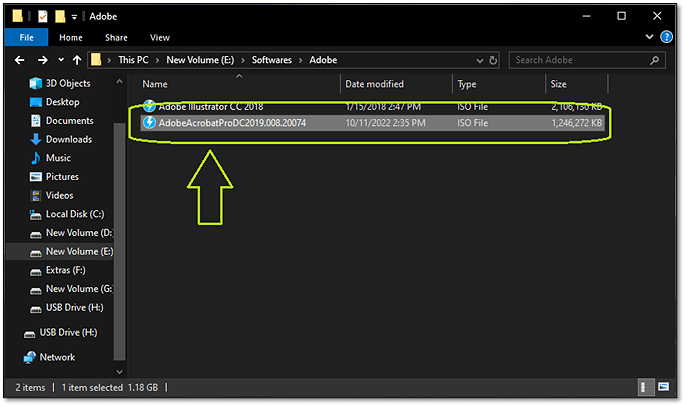Viewport: 686px width, 407px height.
Task: Click the Softwares breadcrumb in address bar
Action: tap(252, 60)
